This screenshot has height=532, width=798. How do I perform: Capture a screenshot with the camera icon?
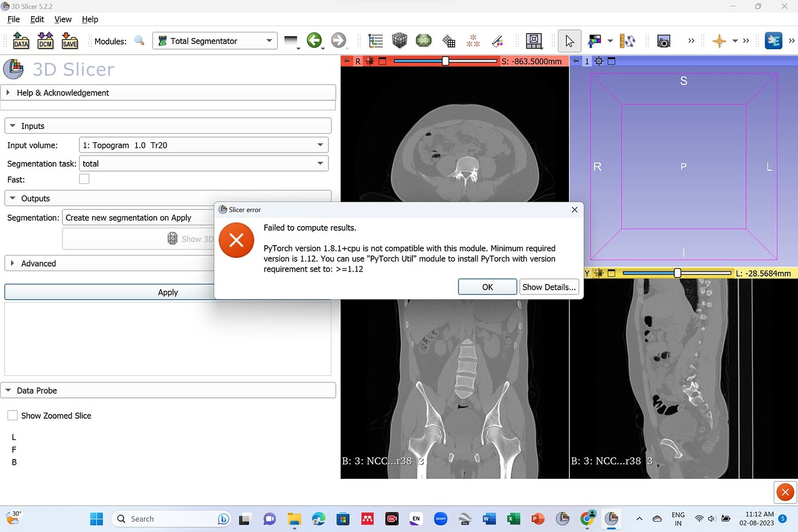point(663,40)
